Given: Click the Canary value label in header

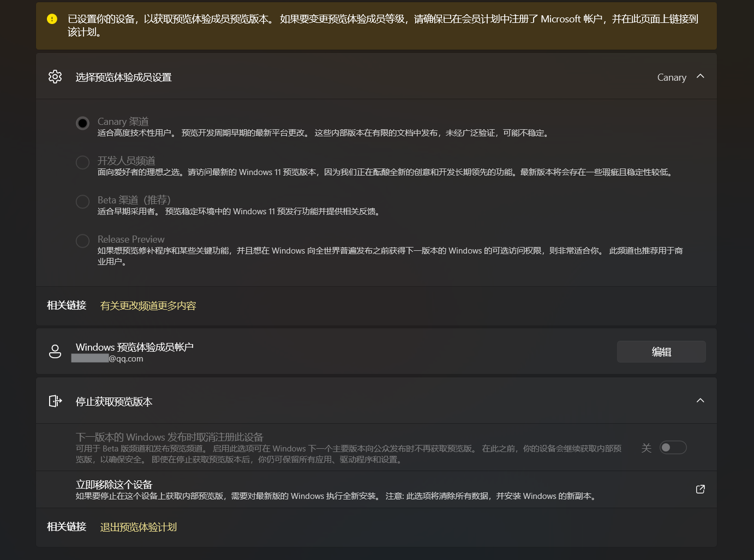Looking at the screenshot, I should 672,77.
